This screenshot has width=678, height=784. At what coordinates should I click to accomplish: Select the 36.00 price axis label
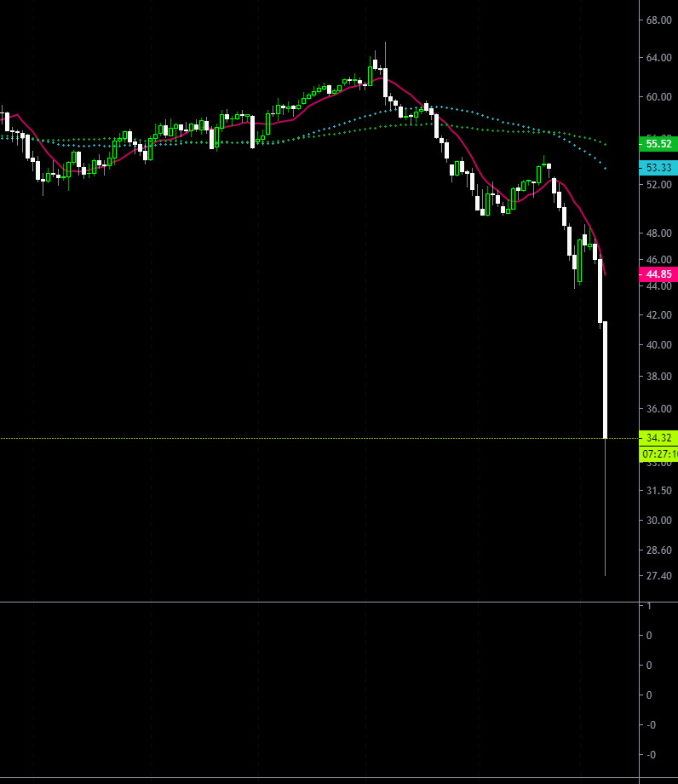tap(658, 409)
